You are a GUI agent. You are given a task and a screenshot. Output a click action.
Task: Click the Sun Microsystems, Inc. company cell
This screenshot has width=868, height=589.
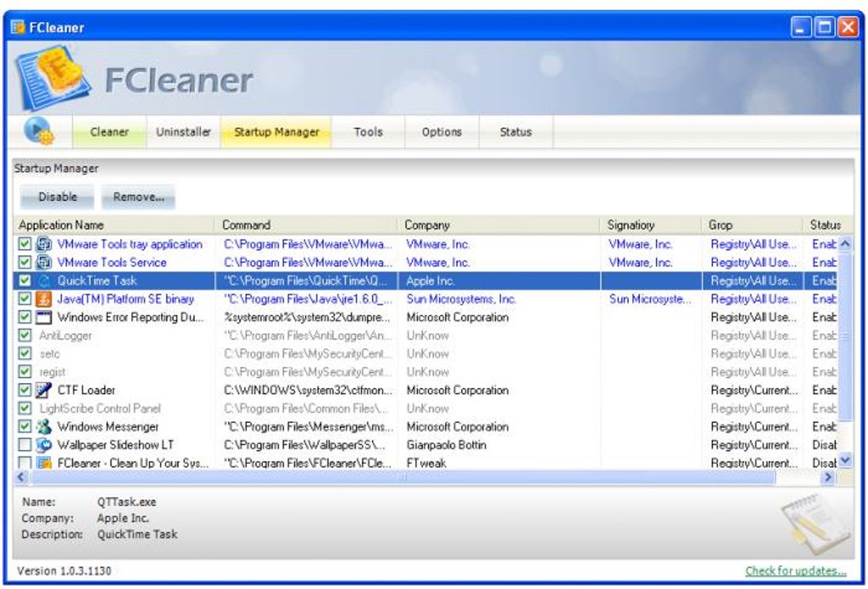[461, 299]
